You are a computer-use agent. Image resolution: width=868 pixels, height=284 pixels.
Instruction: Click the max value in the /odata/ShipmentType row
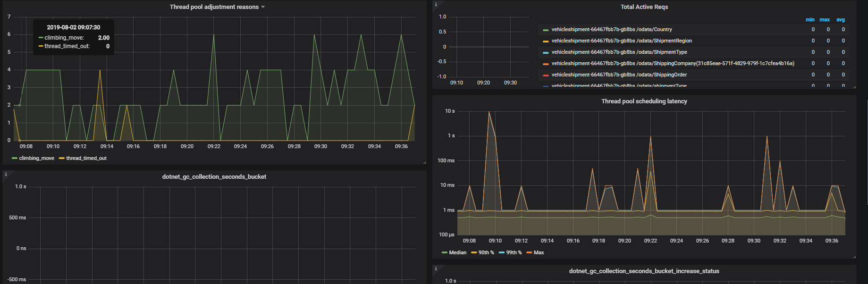828,52
